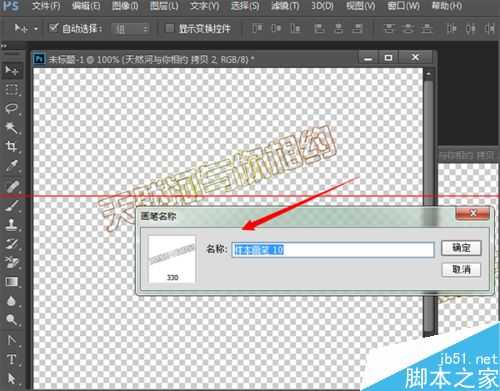Click the Distribute right edges icon

tap(489, 28)
